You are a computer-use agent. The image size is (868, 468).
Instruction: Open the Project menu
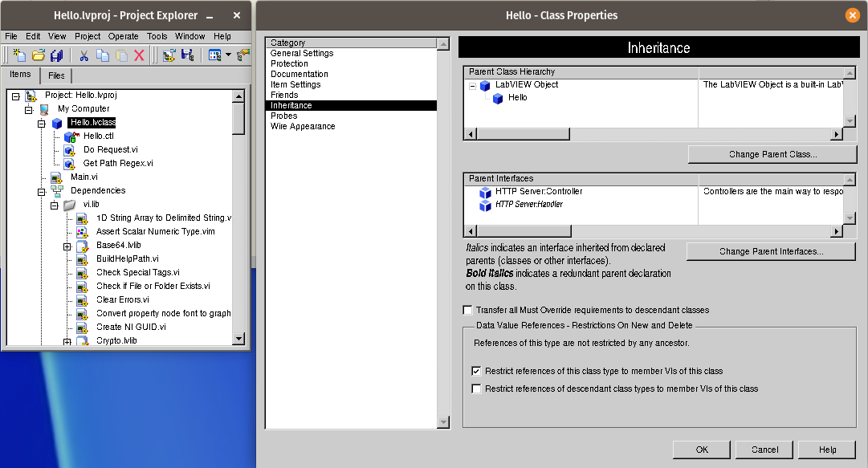(88, 36)
